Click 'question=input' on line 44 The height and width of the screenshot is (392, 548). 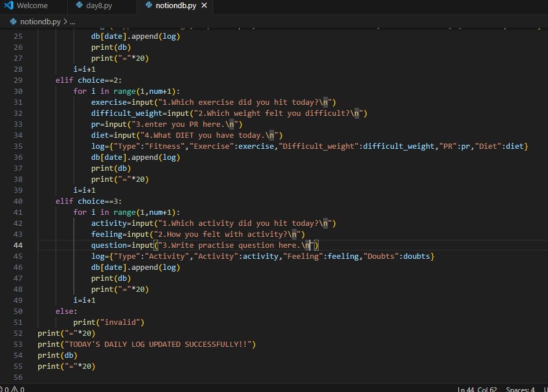pyautogui.click(x=122, y=246)
